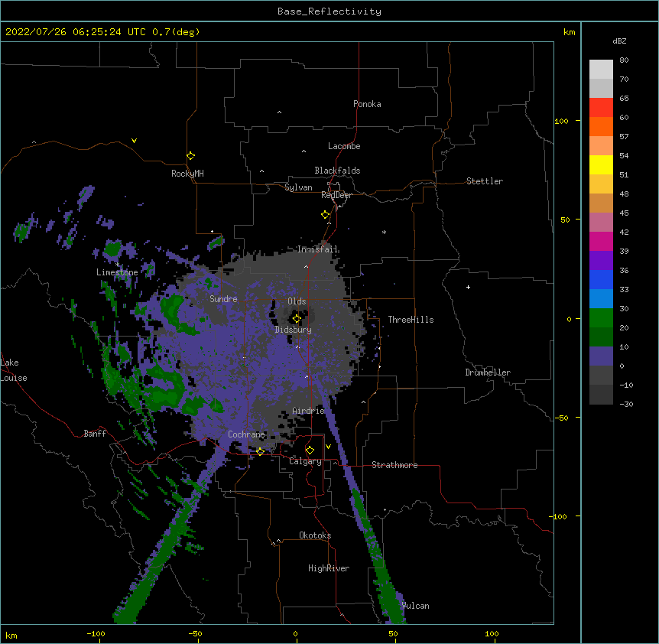Click the km unit label at top right
The height and width of the screenshot is (644, 659).
tap(570, 32)
